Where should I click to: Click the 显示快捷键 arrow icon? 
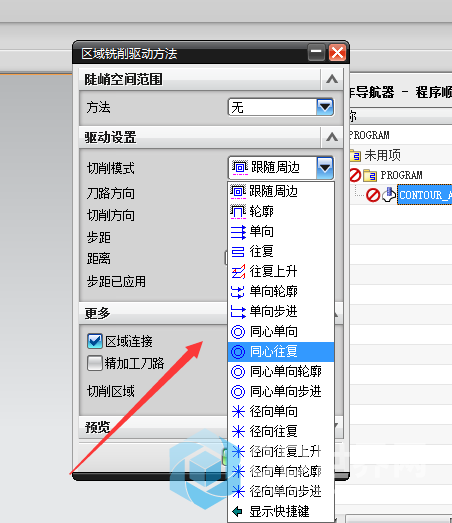[x=237, y=511]
